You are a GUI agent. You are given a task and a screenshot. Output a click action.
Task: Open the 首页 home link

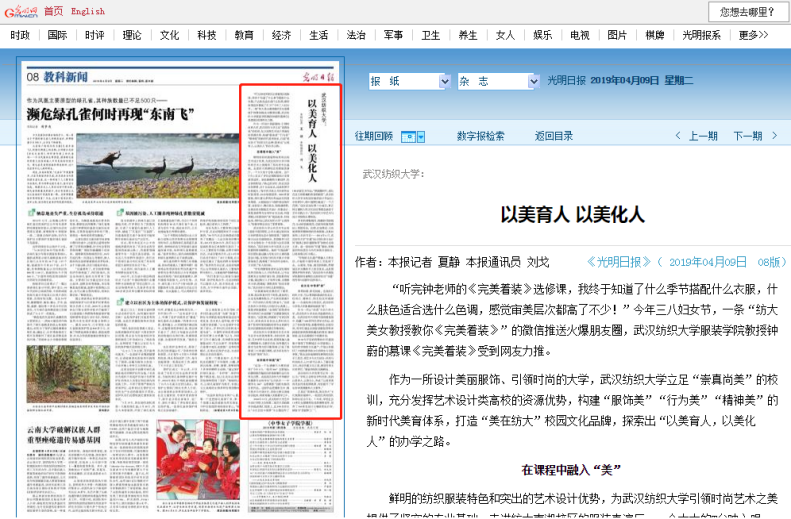[53, 11]
